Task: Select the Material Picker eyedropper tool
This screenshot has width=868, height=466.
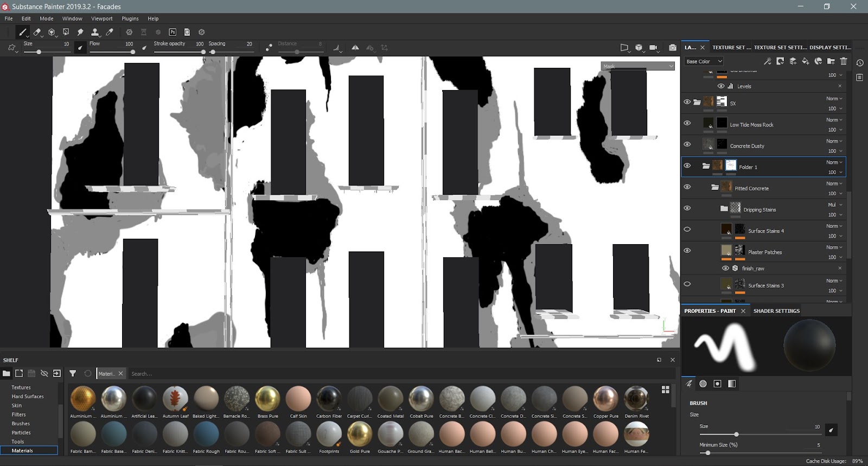Action: coord(110,32)
